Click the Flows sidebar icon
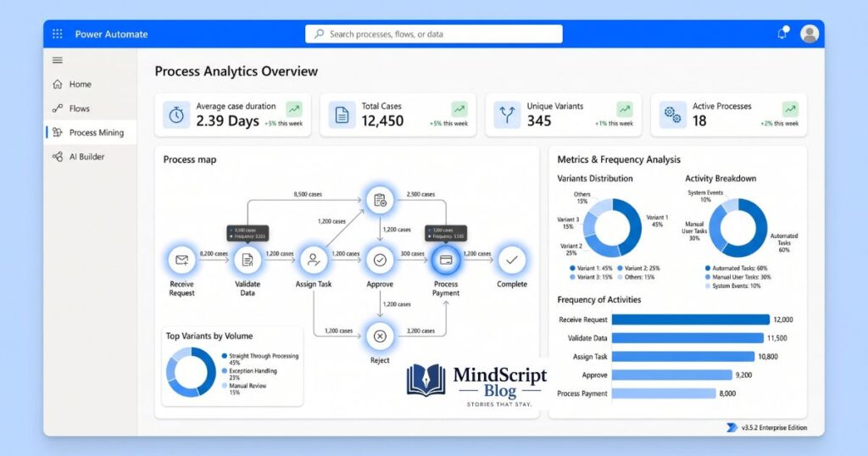The width and height of the screenshot is (868, 456). click(x=58, y=108)
